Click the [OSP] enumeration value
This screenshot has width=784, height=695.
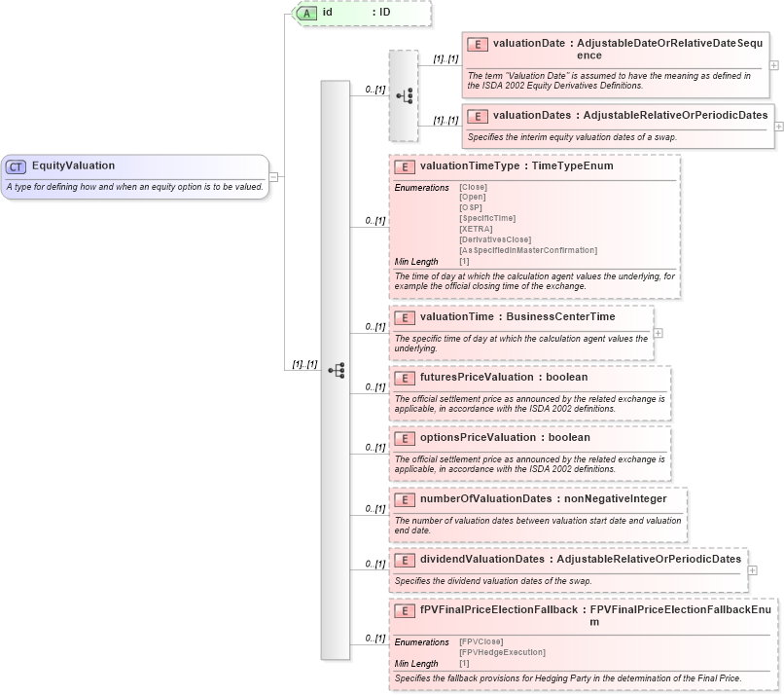click(x=471, y=207)
